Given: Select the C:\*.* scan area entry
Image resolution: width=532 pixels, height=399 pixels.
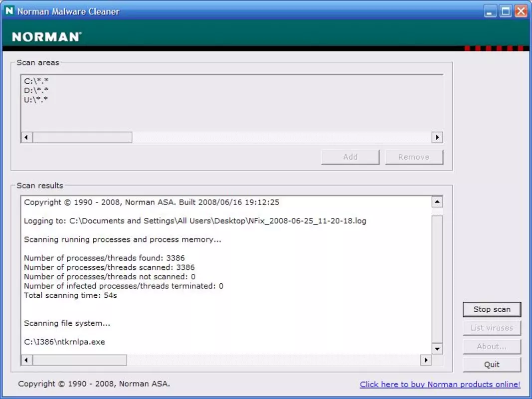Looking at the screenshot, I should (36, 81).
